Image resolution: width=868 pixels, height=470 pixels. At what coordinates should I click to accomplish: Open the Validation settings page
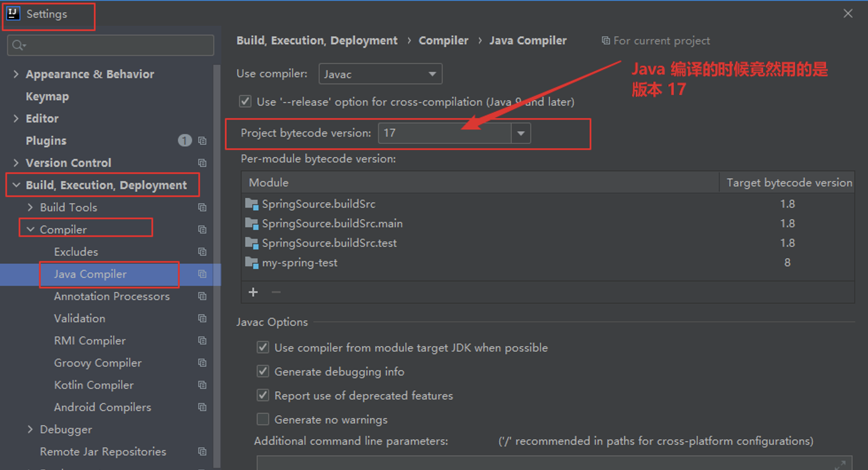click(79, 319)
